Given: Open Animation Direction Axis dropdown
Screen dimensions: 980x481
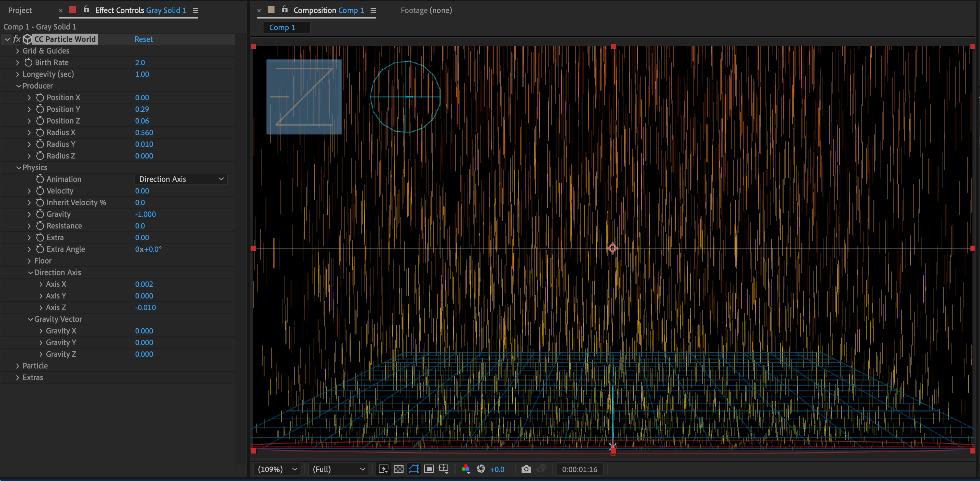Looking at the screenshot, I should point(181,179).
